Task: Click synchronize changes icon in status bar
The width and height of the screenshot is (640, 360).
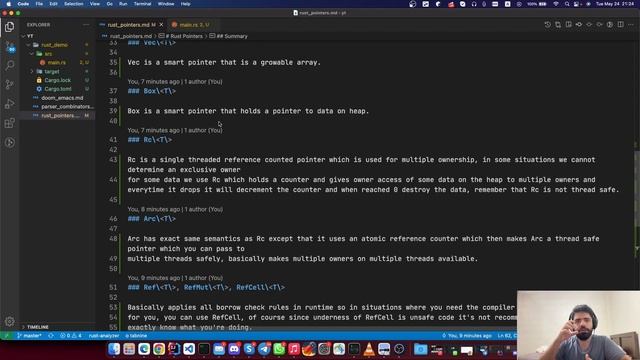Action: pos(51,336)
